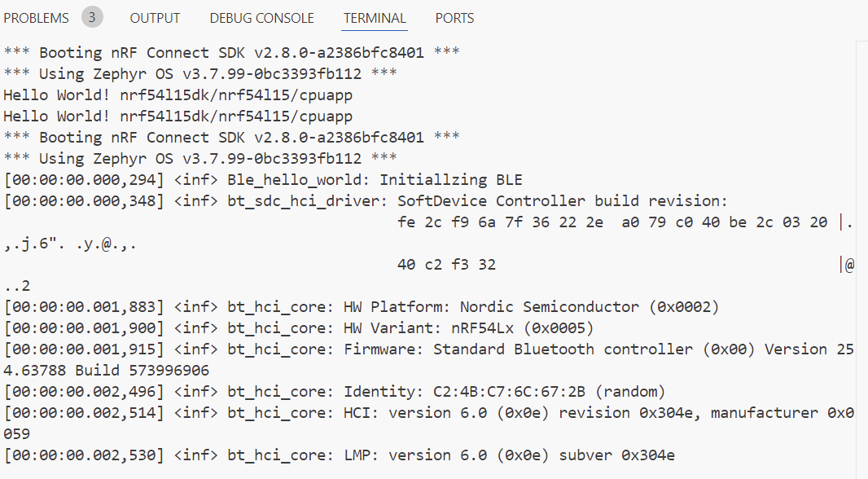The height and width of the screenshot is (479, 868).
Task: Click the HW Variant nRF54Lx line
Action: pyautogui.click(x=298, y=327)
